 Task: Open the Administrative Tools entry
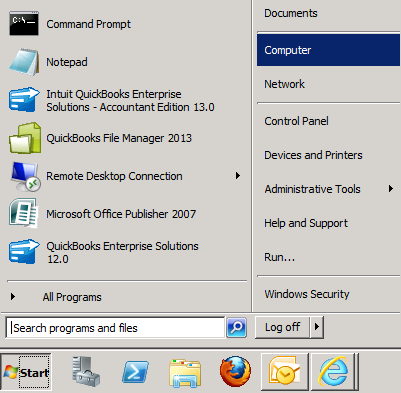312,189
